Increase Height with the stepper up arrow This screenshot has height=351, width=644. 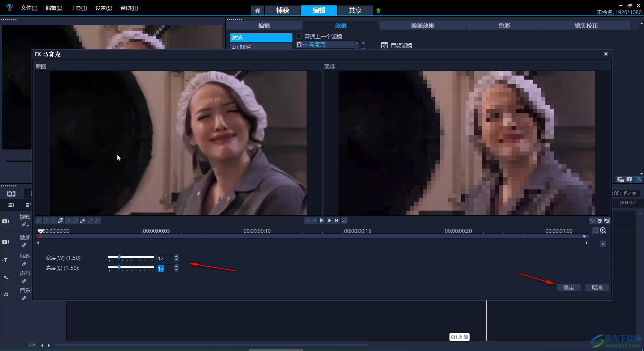click(x=176, y=266)
